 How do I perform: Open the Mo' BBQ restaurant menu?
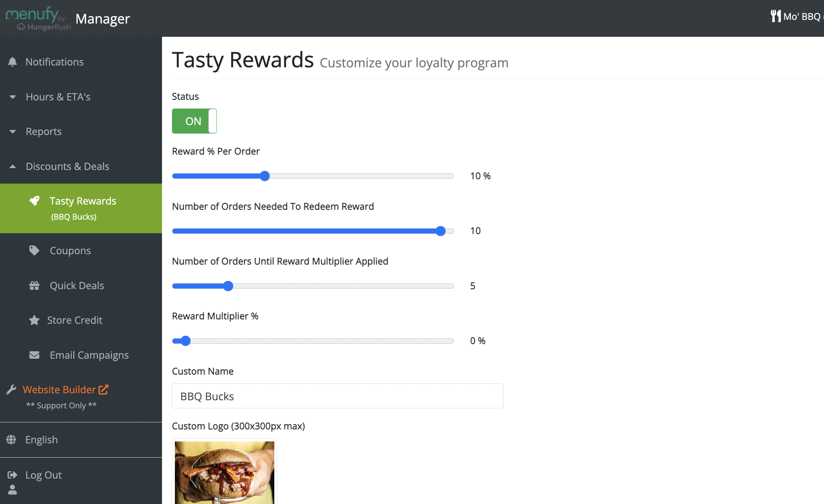click(797, 17)
